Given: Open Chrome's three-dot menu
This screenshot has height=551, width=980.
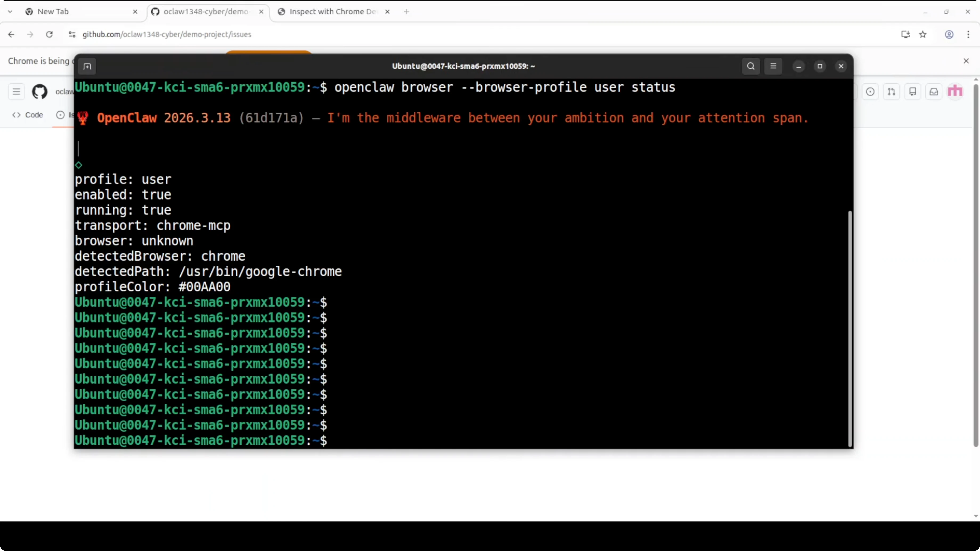Looking at the screenshot, I should [968, 34].
